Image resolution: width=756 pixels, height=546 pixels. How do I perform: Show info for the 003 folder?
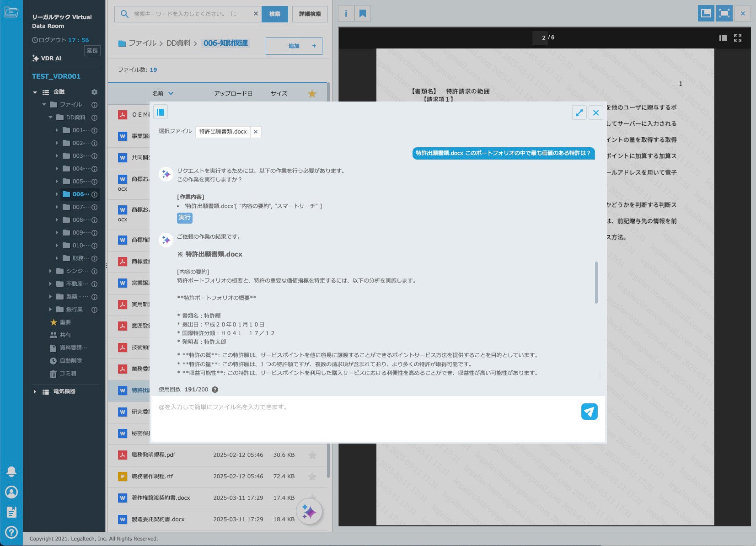pyautogui.click(x=94, y=156)
